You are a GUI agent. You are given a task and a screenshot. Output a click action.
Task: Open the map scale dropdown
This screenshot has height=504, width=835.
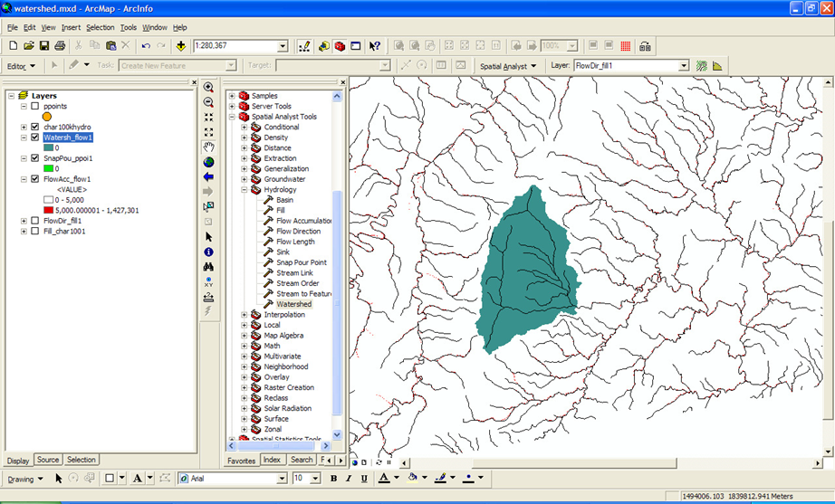(283, 46)
